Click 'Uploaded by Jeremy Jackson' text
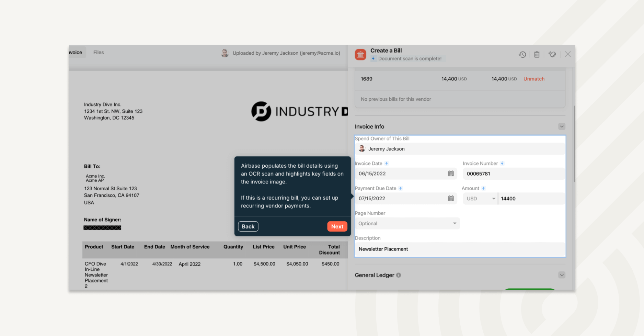 pyautogui.click(x=286, y=53)
